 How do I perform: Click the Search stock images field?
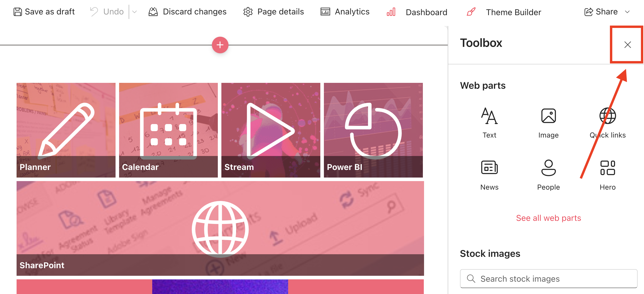548,279
